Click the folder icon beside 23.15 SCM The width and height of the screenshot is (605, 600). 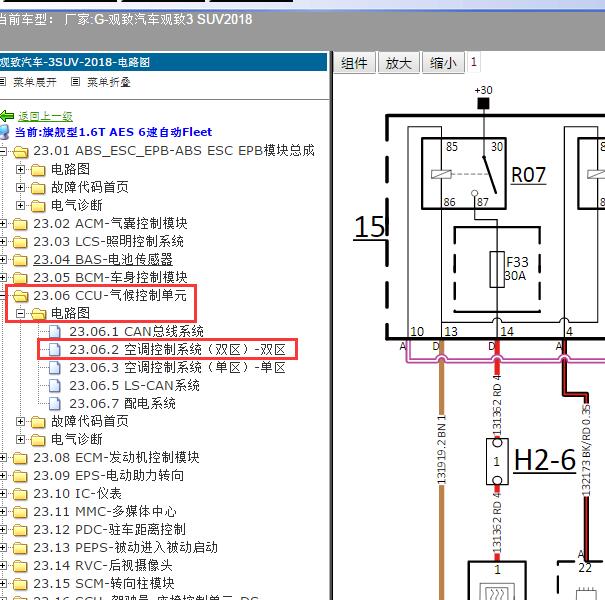(20, 584)
